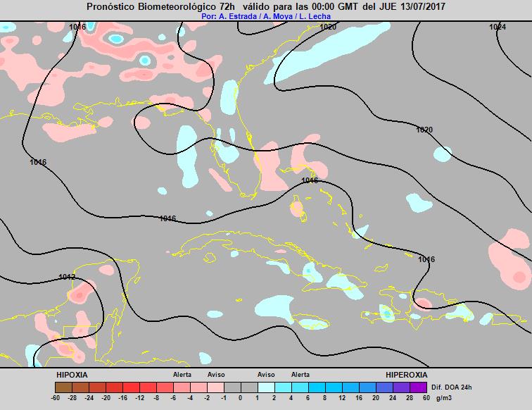Click the 0 legend value
Viewport: 532px width, 410px height.
pyautogui.click(x=241, y=398)
